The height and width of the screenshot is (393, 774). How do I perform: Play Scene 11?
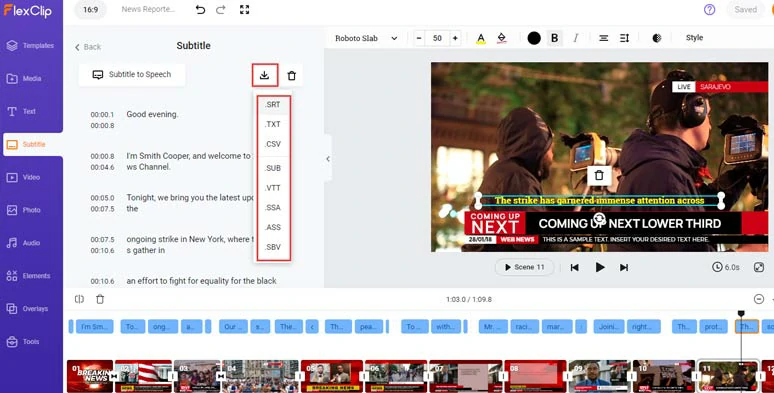coord(524,267)
